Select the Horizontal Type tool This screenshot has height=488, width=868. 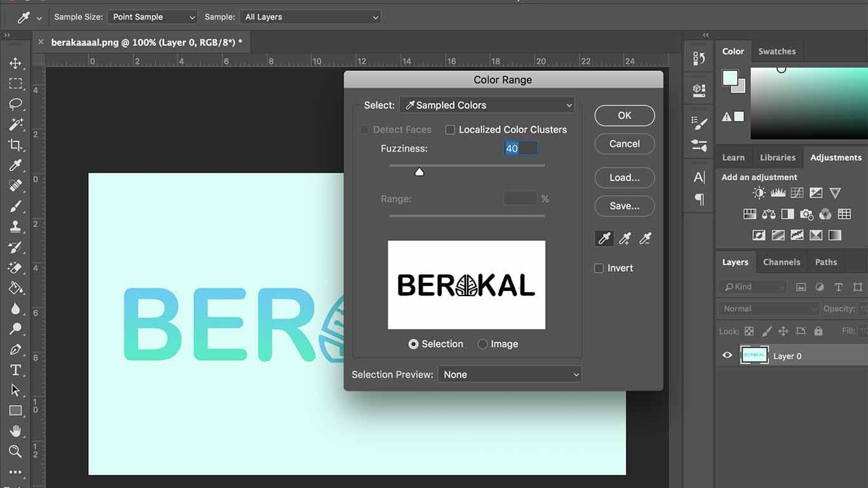[16, 370]
